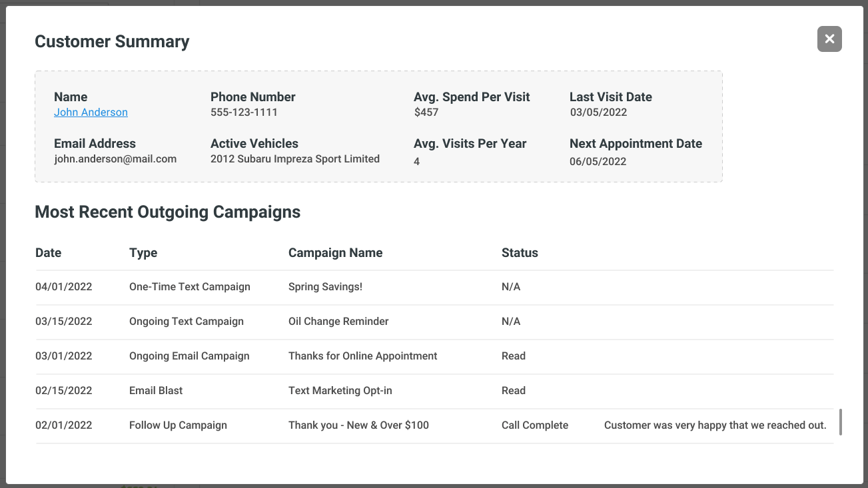868x488 pixels.
Task: Click the Call Complete status entry
Action: pyautogui.click(x=535, y=425)
